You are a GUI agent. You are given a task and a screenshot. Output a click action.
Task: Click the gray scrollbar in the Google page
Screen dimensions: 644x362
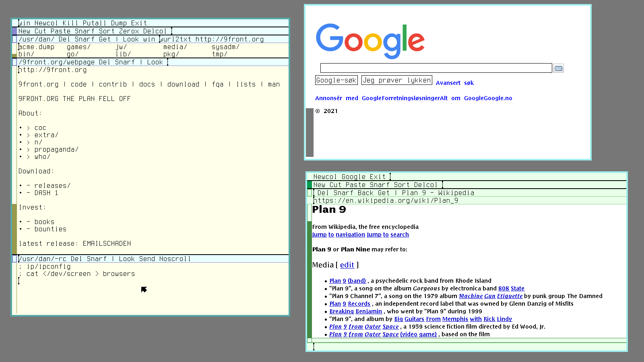[x=310, y=132]
